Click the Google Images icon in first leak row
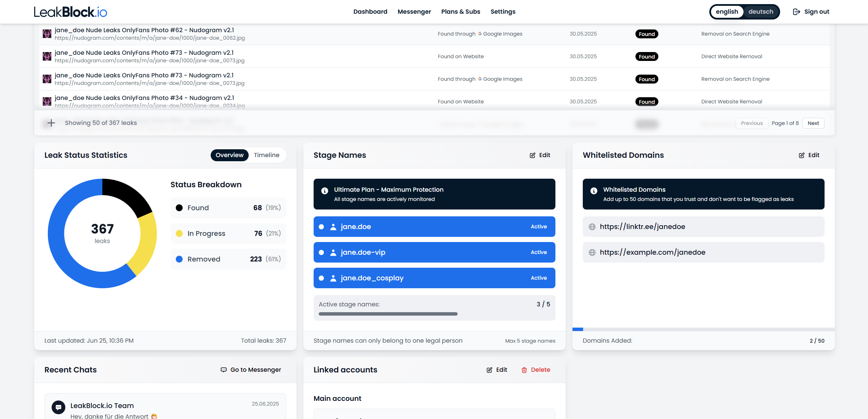This screenshot has width=868, height=419. (480, 34)
